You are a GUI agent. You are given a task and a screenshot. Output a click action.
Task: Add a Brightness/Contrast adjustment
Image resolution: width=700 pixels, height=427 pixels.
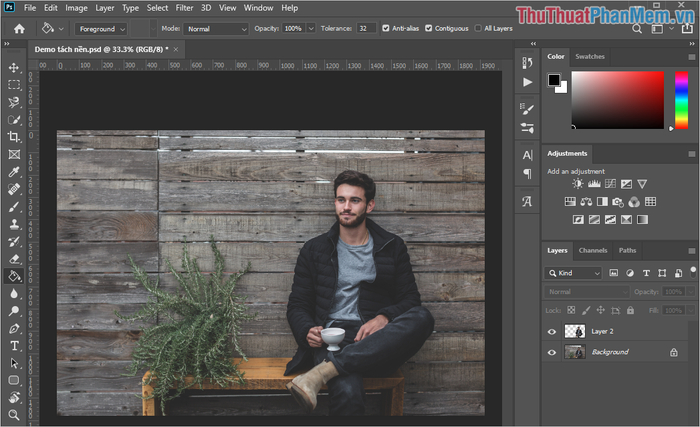click(578, 184)
